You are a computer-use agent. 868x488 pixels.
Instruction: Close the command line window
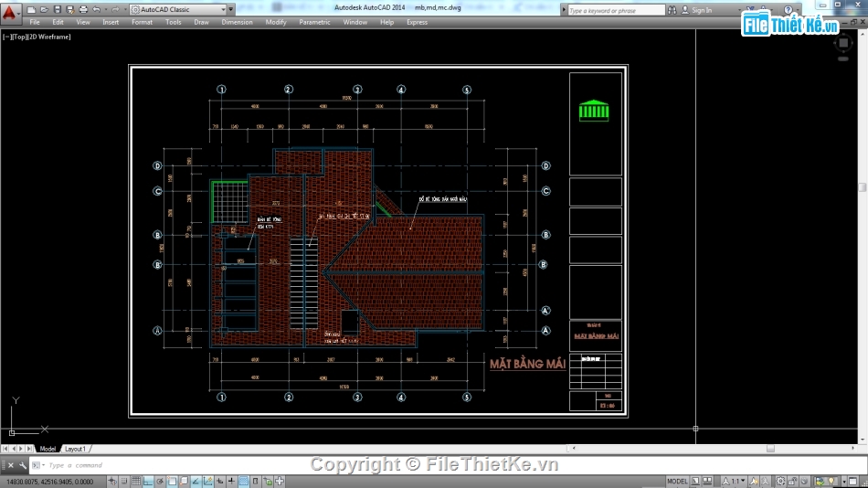click(x=11, y=465)
